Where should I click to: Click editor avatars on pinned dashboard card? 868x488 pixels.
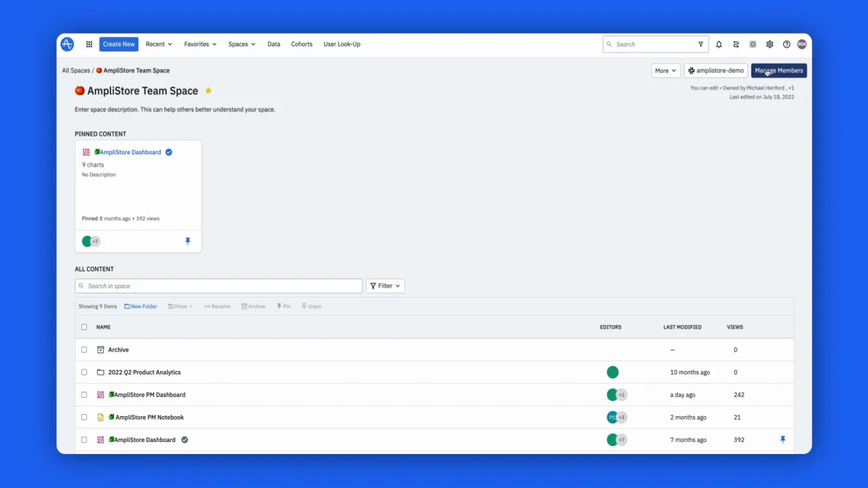[91, 241]
